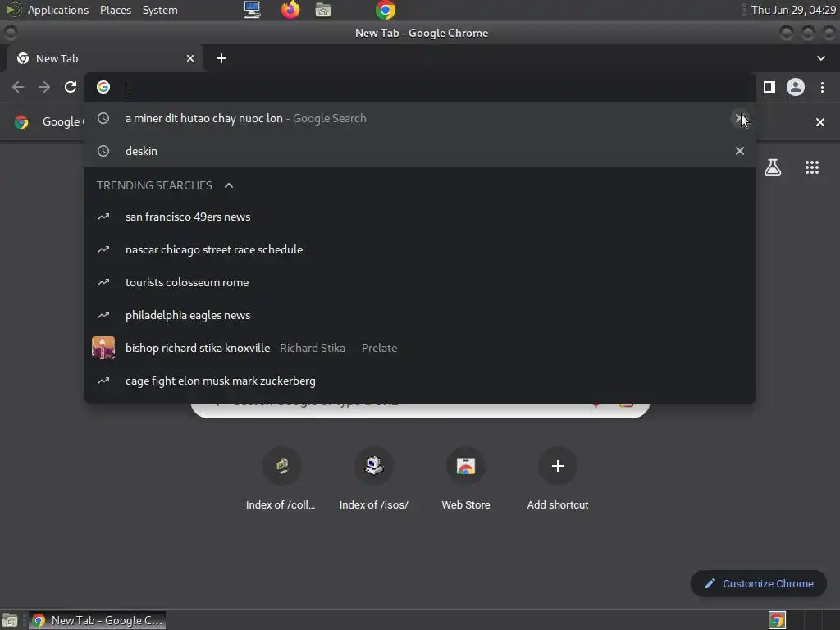
Task: Select the 'deskin' history suggestion
Action: point(419,151)
